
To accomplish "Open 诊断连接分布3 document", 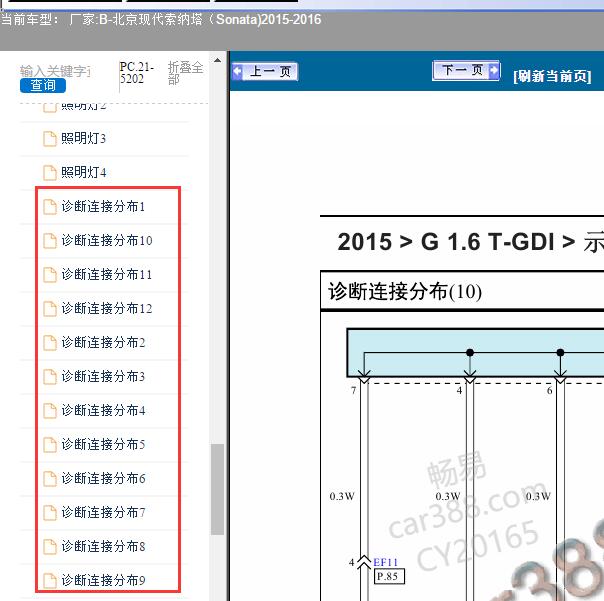I will [x=103, y=376].
